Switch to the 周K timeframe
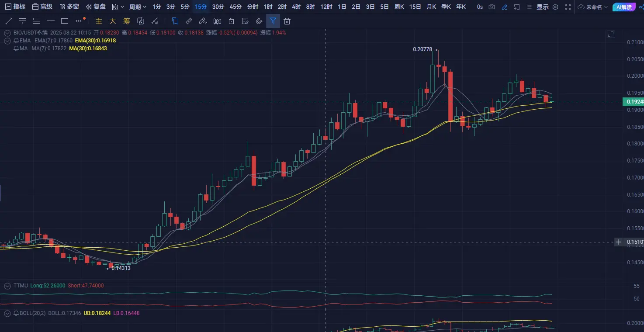 point(399,7)
